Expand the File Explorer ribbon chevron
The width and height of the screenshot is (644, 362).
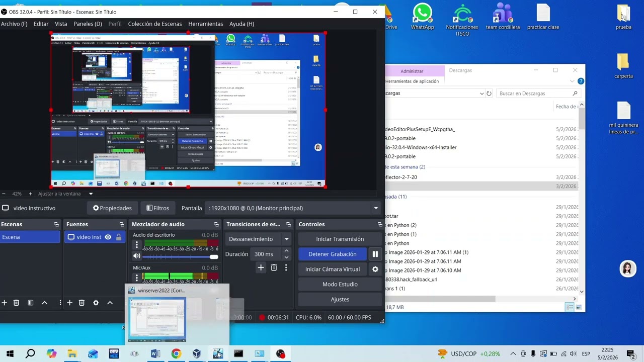[x=573, y=81]
